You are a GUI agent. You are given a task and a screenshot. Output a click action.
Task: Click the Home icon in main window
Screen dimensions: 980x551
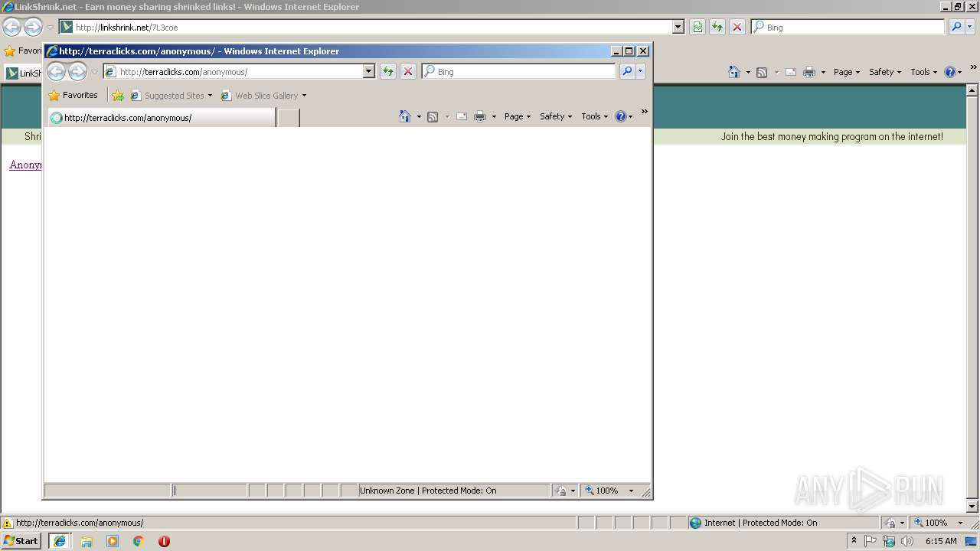point(734,72)
